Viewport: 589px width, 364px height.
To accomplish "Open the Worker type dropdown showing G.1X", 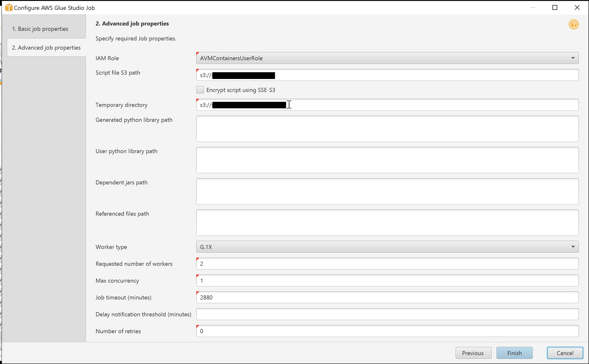I will point(573,247).
